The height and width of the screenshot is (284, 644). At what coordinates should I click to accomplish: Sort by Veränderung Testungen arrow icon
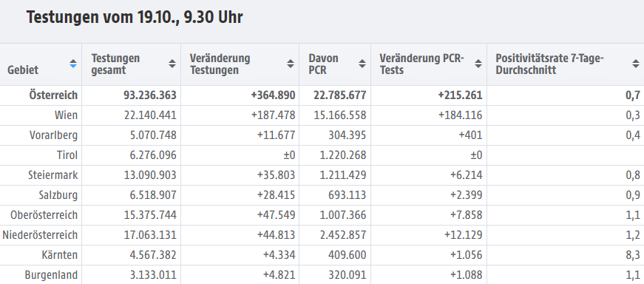click(x=291, y=64)
